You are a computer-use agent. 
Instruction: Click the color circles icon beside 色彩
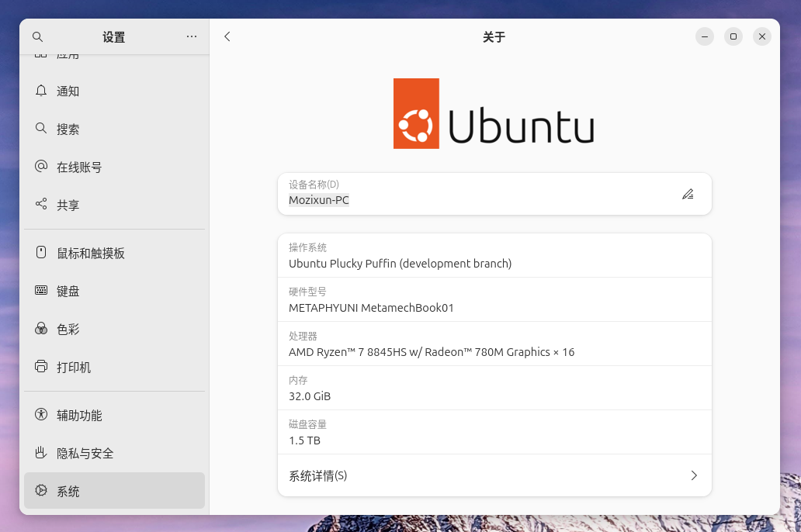point(41,328)
